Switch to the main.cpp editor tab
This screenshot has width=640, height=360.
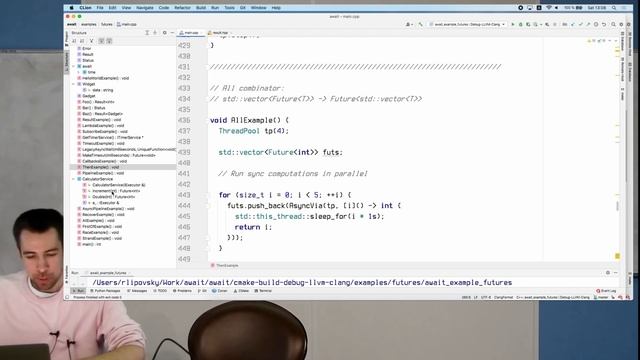point(190,33)
